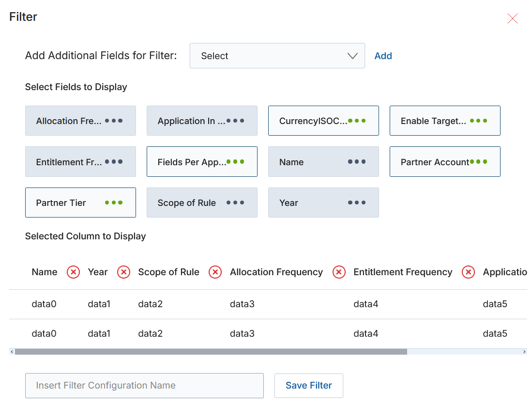Open options dots on Entitlement Fr... field
The width and height of the screenshot is (532, 406).
coord(114,162)
